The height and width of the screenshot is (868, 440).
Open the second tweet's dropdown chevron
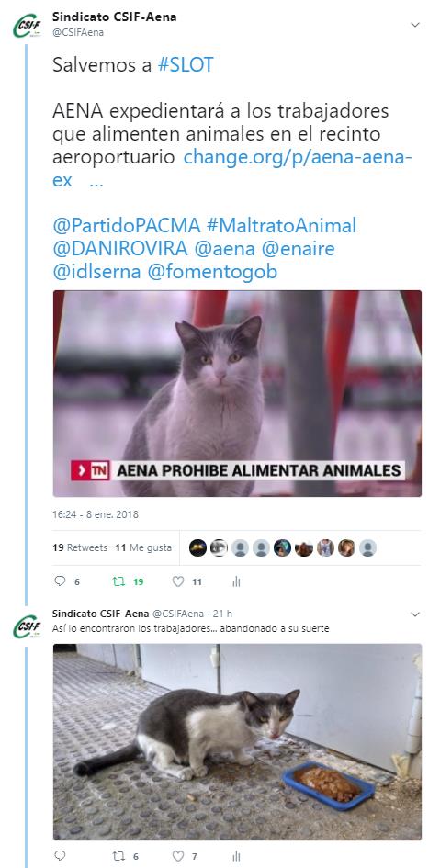point(415,614)
